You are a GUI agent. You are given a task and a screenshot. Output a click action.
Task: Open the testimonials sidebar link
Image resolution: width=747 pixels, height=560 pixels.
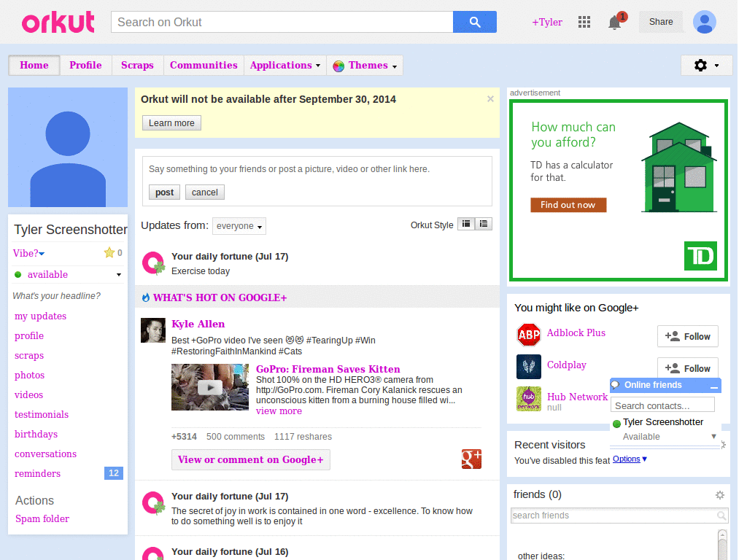[42, 414]
